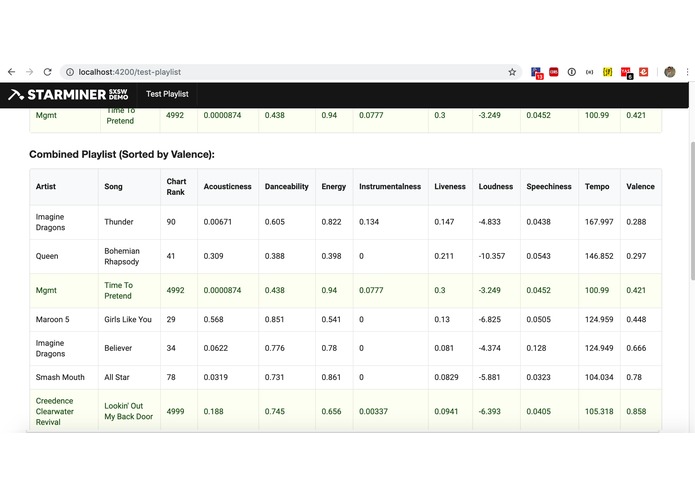Click the Starminer pickaxe logo icon
The image size is (695, 494).
[16, 94]
